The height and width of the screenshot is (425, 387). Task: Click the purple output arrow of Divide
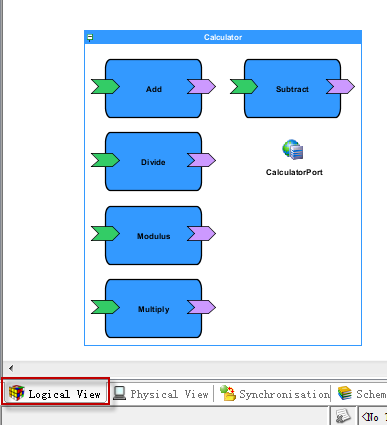coord(201,160)
